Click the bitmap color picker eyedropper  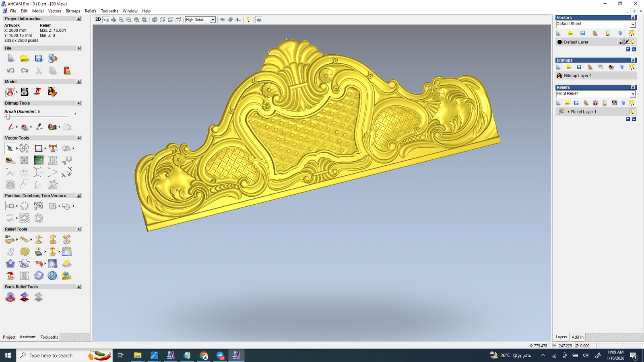(x=39, y=127)
